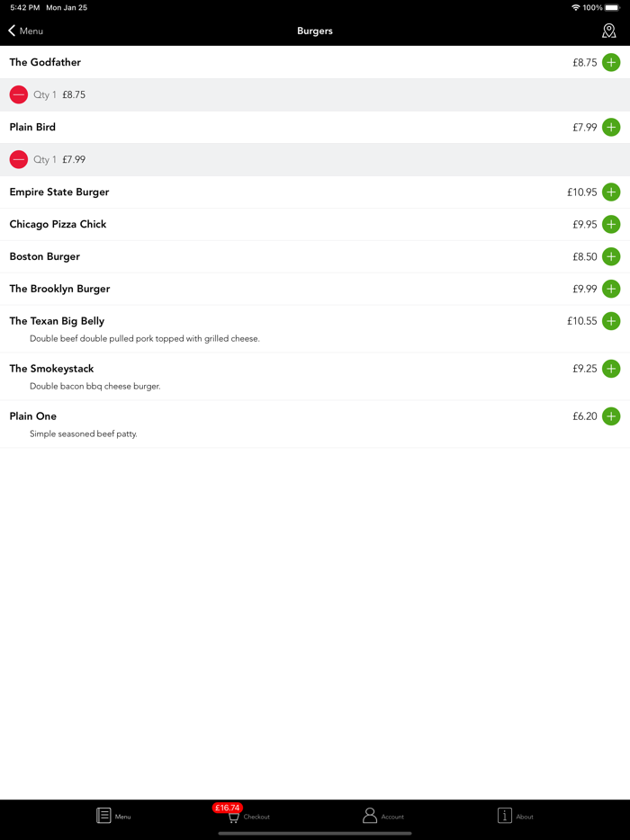Add Plain One to the basket

[x=611, y=416]
